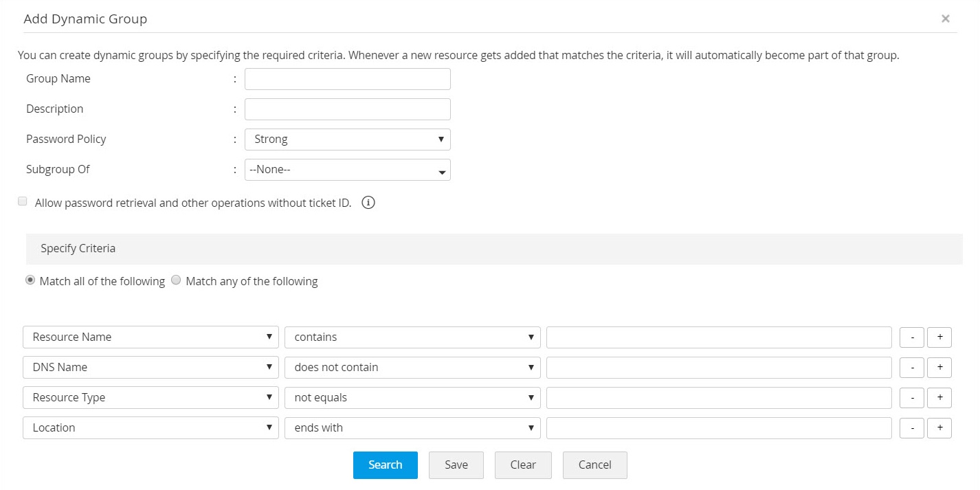Open the Password Policy dropdown
Image resolution: width=980 pixels, height=490 pixels.
click(x=347, y=140)
